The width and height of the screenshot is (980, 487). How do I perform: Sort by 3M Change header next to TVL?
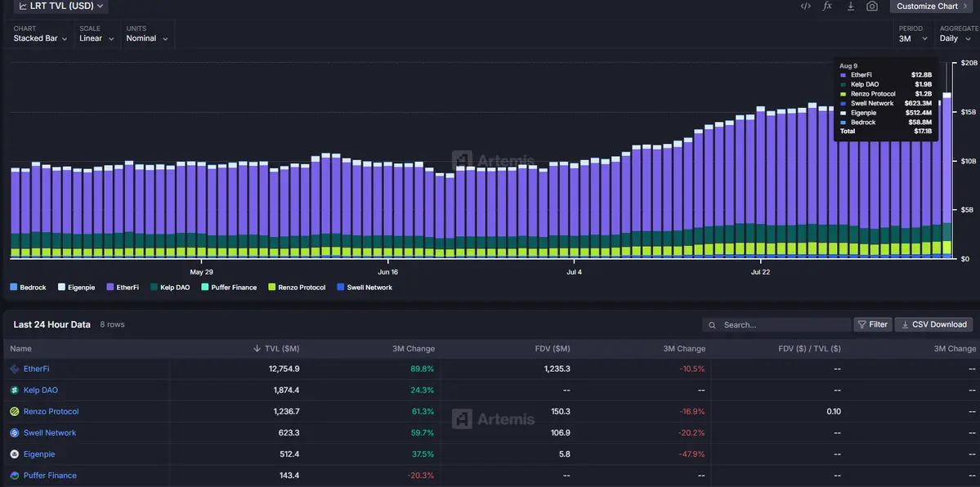point(414,349)
